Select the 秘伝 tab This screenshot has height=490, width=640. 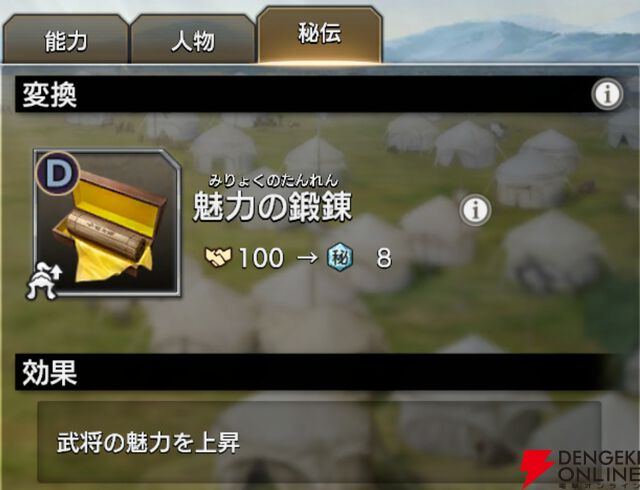[320, 35]
